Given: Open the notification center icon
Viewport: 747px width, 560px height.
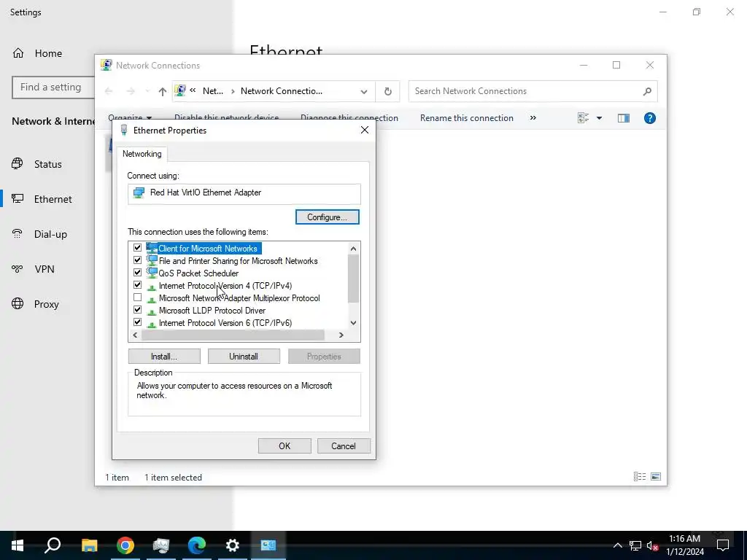Looking at the screenshot, I should click(x=723, y=545).
